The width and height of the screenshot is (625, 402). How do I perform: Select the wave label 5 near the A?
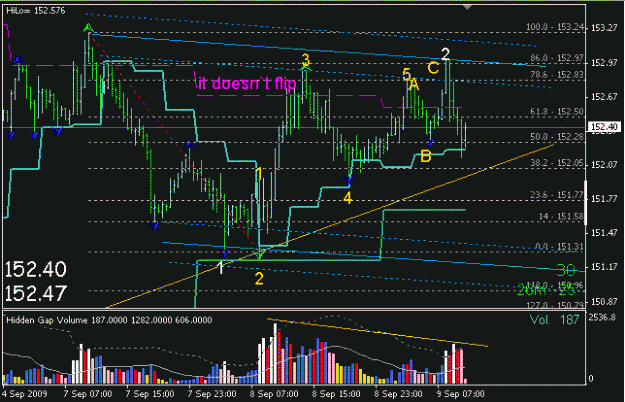(x=406, y=74)
